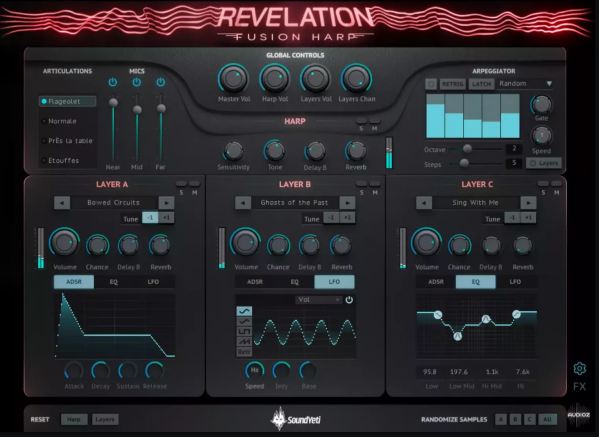The image size is (599, 437).
Task: Select the sine wave LFO shape
Action: 244,311
